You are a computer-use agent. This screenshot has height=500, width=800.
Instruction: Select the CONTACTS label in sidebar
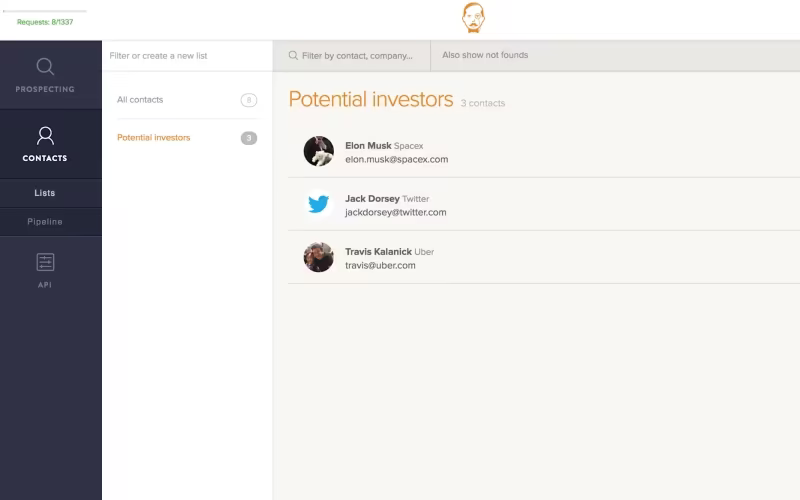(45, 158)
